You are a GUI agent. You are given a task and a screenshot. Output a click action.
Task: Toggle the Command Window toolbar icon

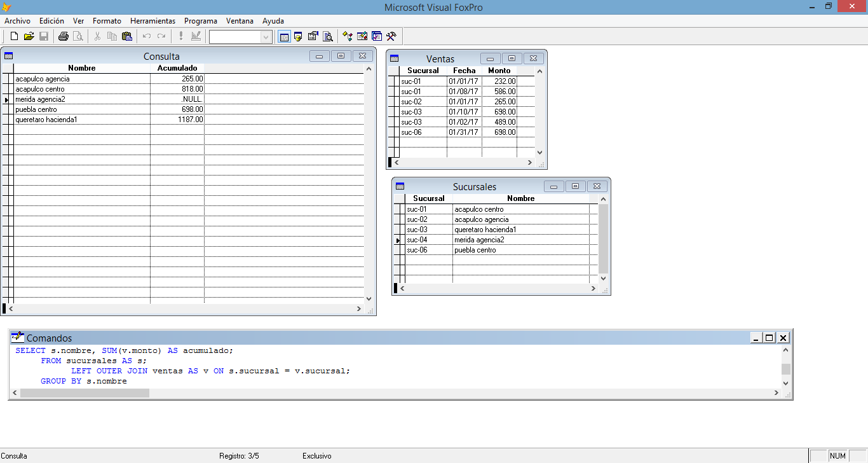click(x=284, y=37)
